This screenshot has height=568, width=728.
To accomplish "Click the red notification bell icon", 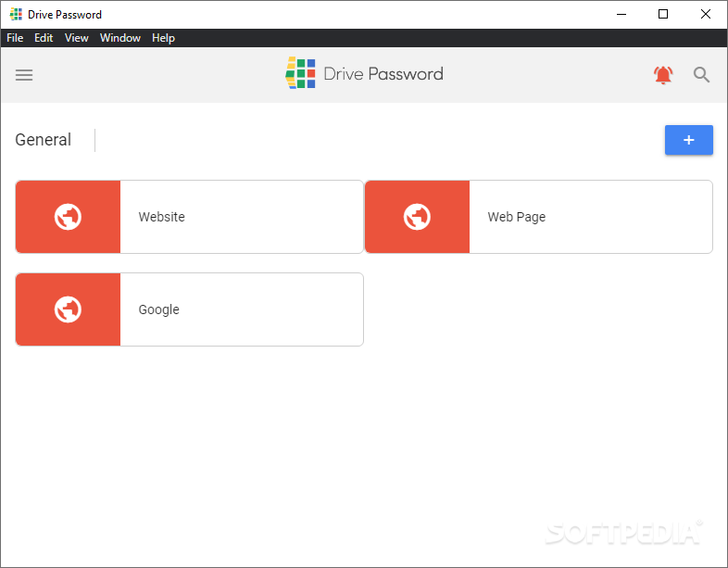I will (x=663, y=75).
